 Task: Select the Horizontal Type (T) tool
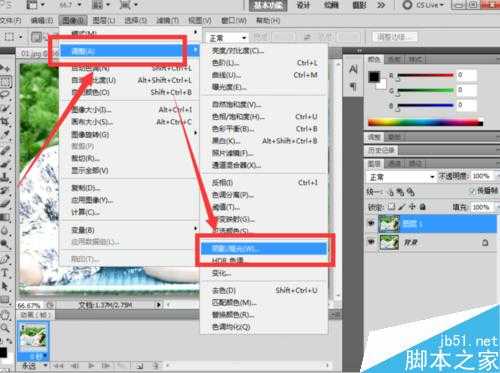click(x=5, y=273)
